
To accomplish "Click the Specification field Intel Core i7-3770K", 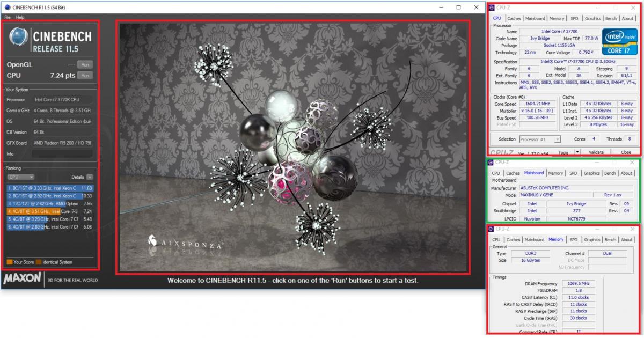I will (577, 62).
